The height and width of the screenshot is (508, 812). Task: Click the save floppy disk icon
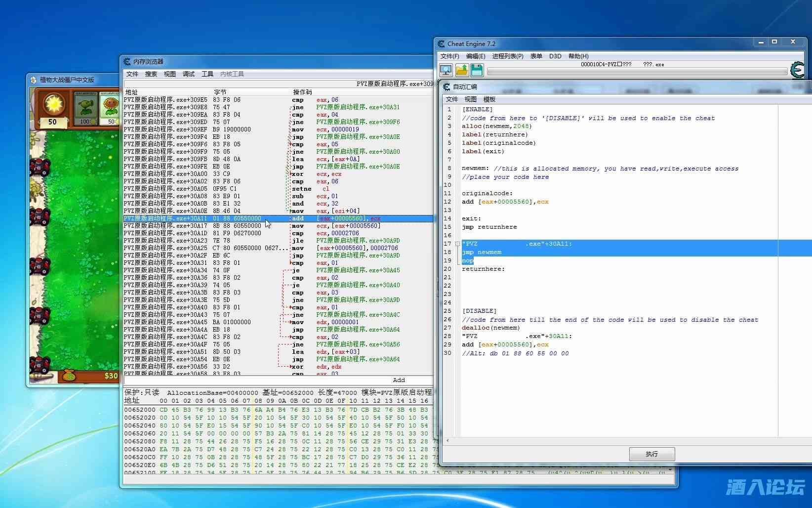(477, 70)
